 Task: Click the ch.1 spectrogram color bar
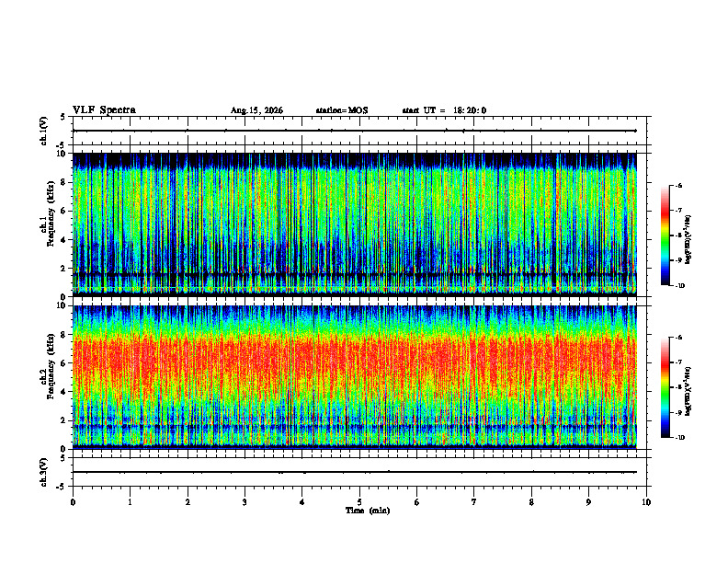point(665,236)
